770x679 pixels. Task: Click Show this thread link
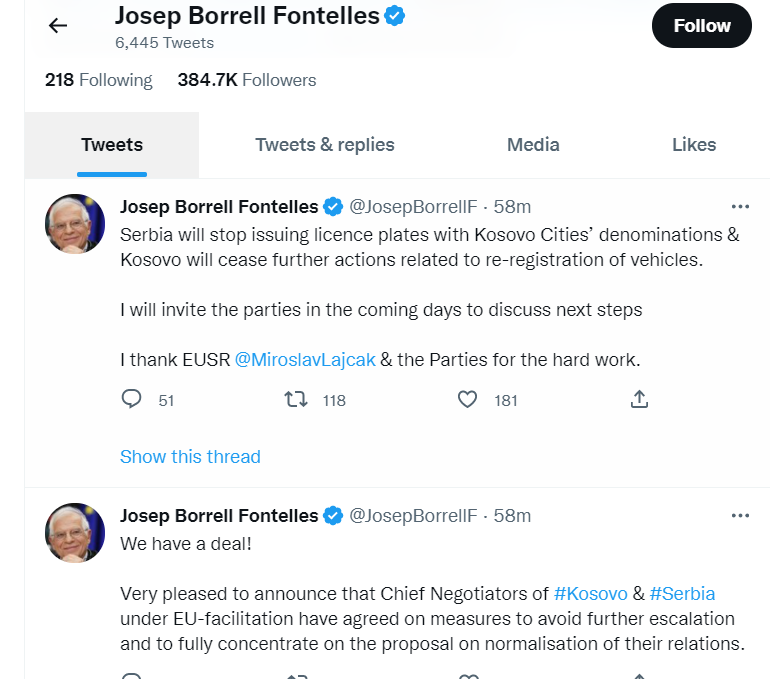(x=190, y=457)
